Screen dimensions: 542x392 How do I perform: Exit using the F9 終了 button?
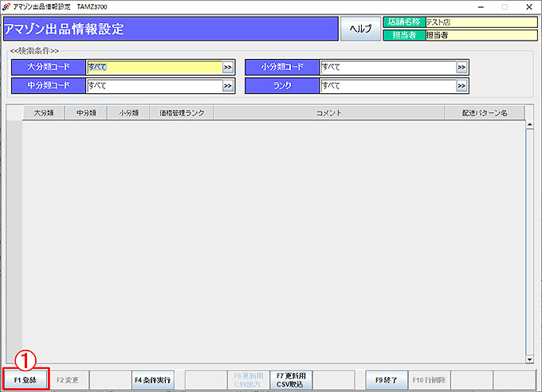[387, 380]
